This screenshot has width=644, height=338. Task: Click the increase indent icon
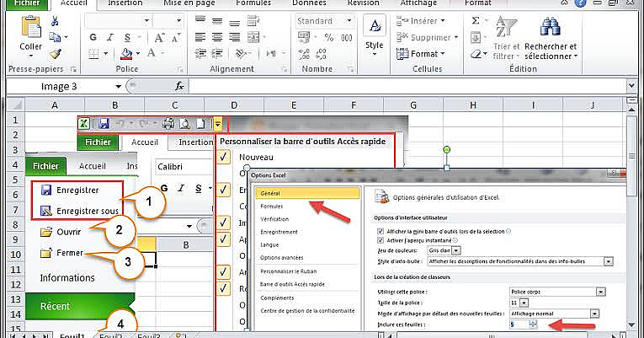(x=217, y=53)
